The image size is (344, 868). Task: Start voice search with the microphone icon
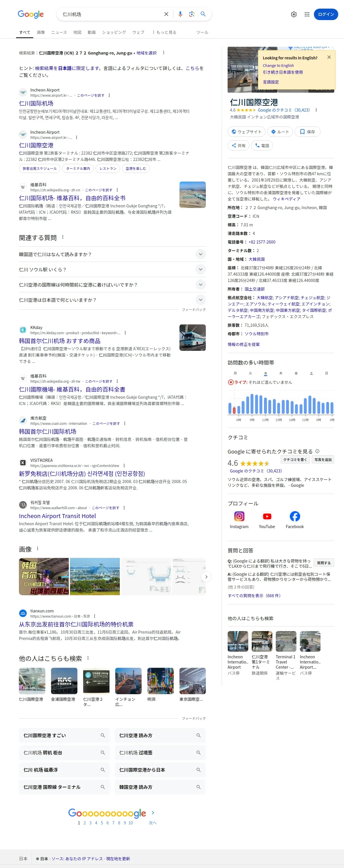(x=180, y=14)
